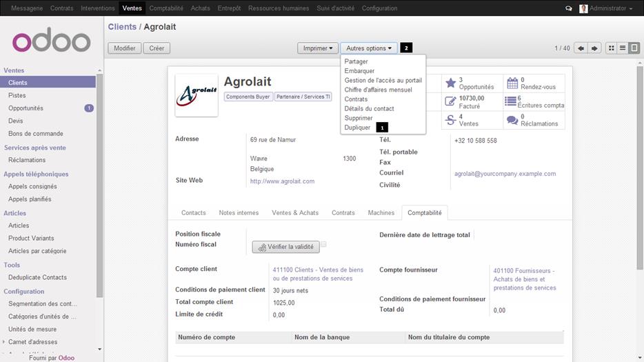644x362 pixels.
Task: Open 411100 Clients account link
Action: [x=318, y=274]
